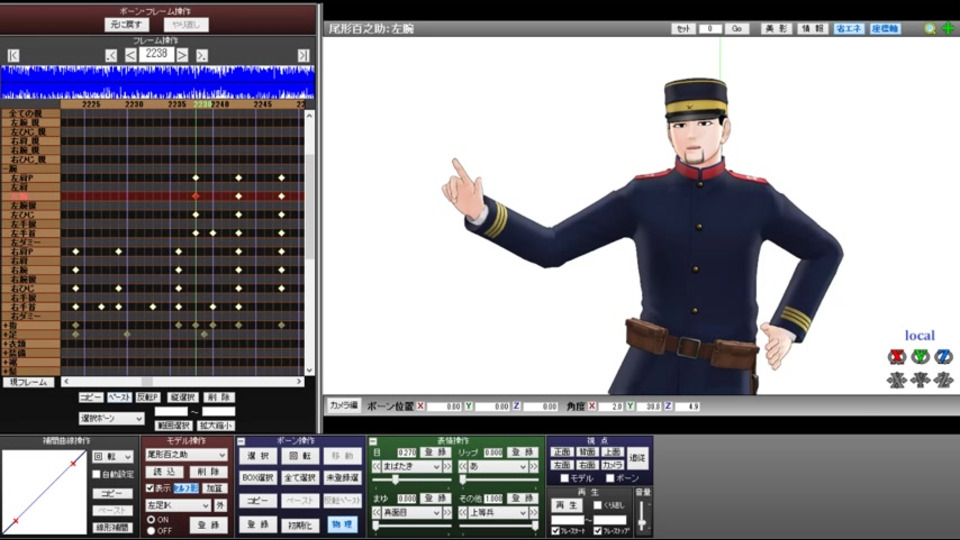This screenshot has width=960, height=540.
Task: Click the green move-view cross icon
Action: tap(948, 28)
